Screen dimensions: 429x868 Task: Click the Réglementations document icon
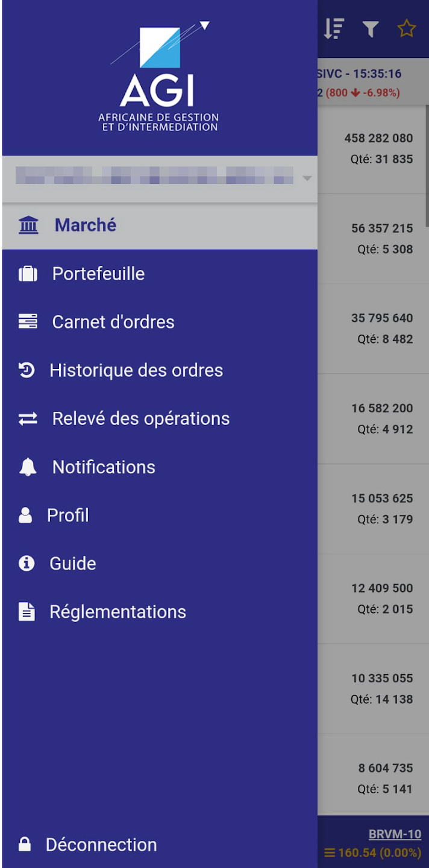[27, 612]
